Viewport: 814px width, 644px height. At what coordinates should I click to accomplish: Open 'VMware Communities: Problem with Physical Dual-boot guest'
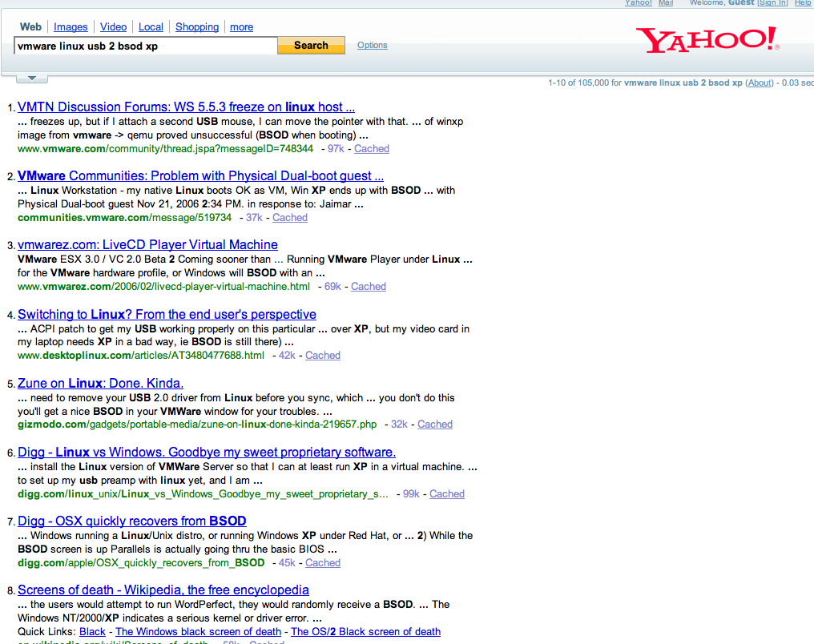(x=200, y=176)
